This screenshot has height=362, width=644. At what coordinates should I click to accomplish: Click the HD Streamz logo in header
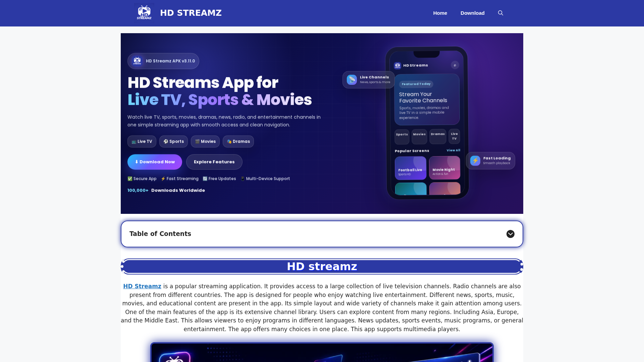click(144, 13)
